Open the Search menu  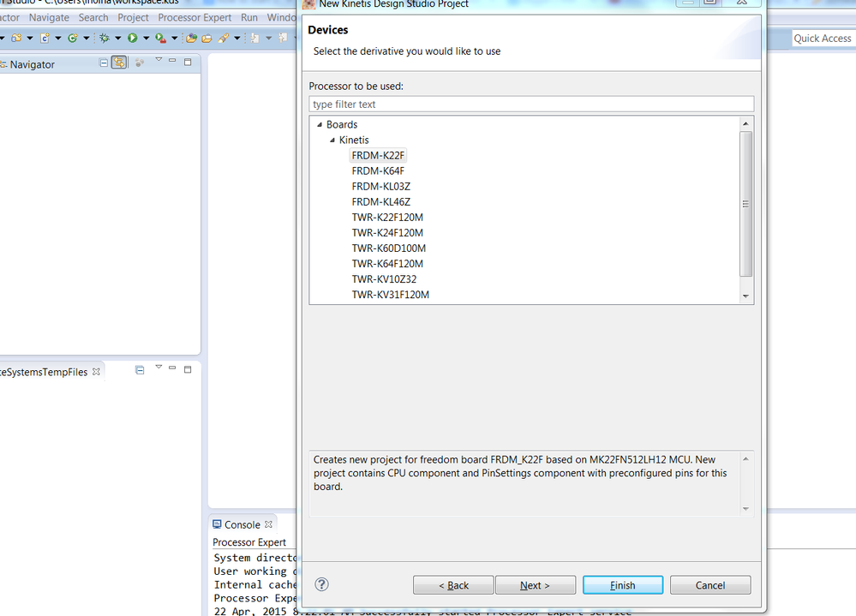[93, 17]
